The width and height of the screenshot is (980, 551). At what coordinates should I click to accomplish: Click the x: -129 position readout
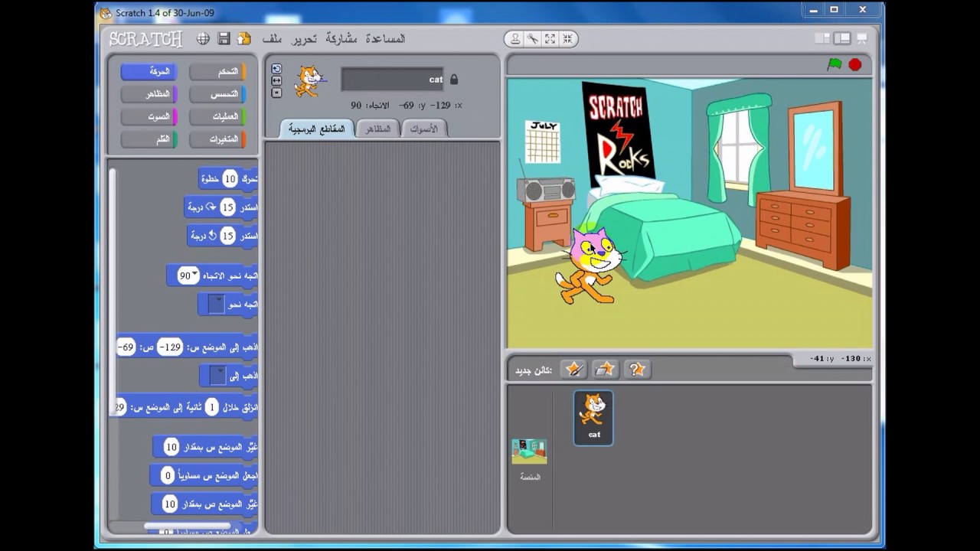coord(447,105)
